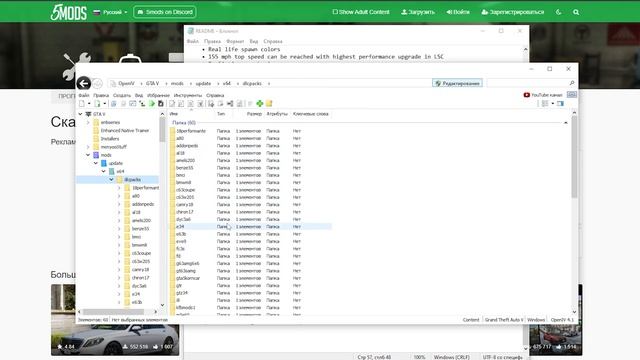Image resolution: width=640 pixels, height=360 pixels.
Task: Click the Content label in status bar
Action: click(x=471, y=320)
